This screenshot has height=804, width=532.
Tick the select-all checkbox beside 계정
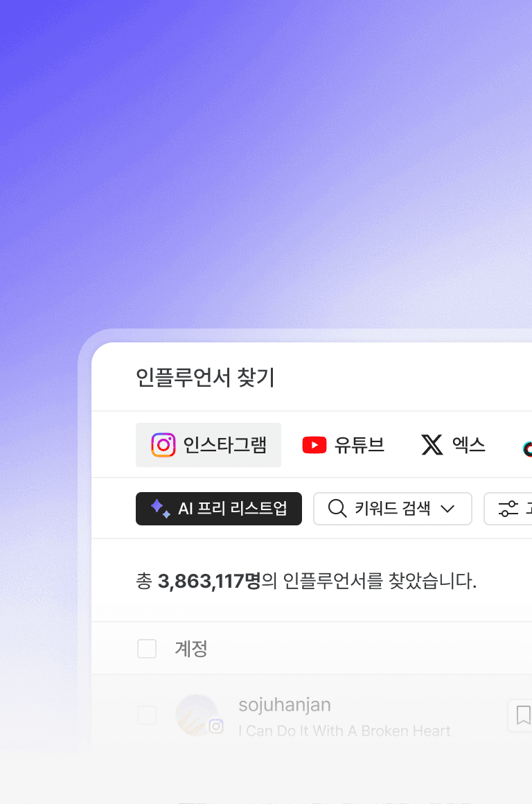(147, 649)
